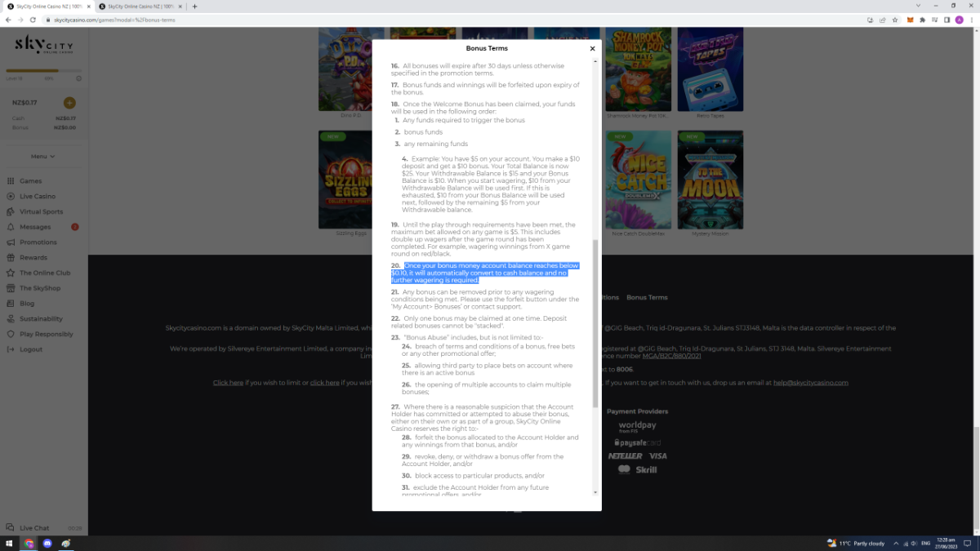Click the Bonus Terms dialog scrollbar thumb
Screen dimensions: 980x551
(x=595, y=323)
